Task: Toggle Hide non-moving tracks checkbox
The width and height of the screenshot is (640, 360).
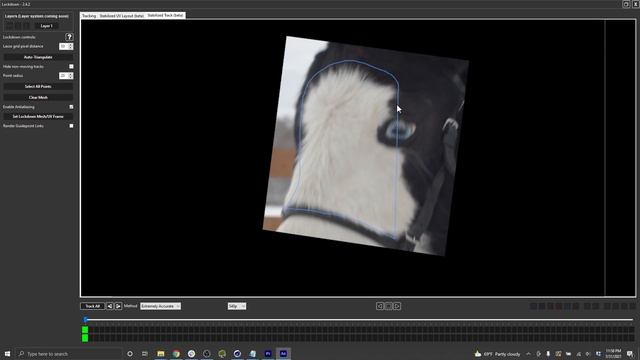Action: tap(71, 66)
